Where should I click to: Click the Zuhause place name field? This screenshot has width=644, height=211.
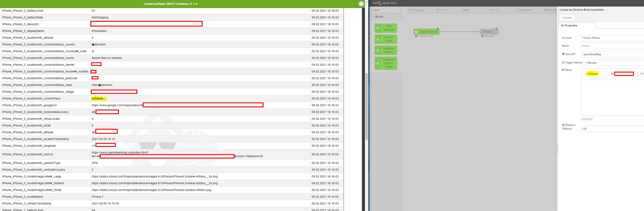(x=597, y=74)
